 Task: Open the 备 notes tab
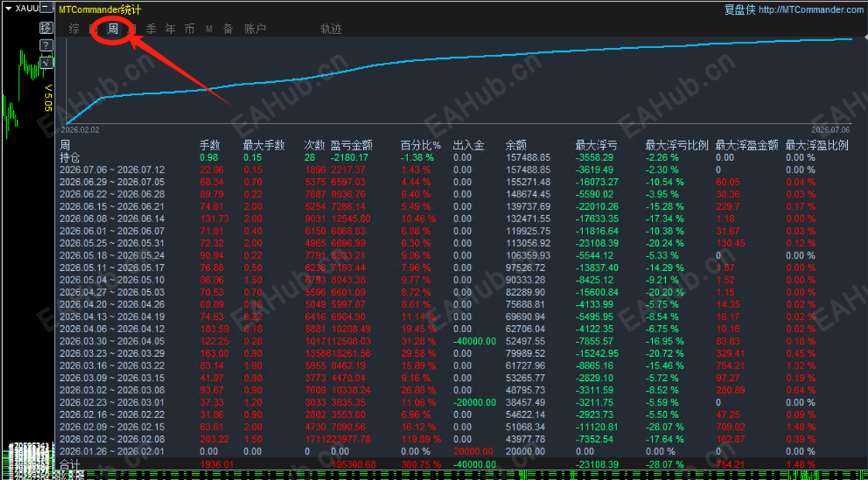(228, 29)
